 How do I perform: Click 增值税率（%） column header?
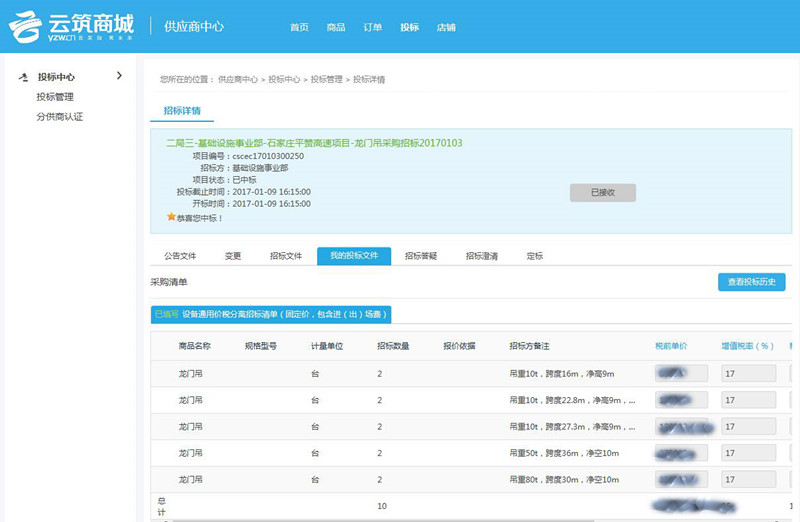[747, 346]
